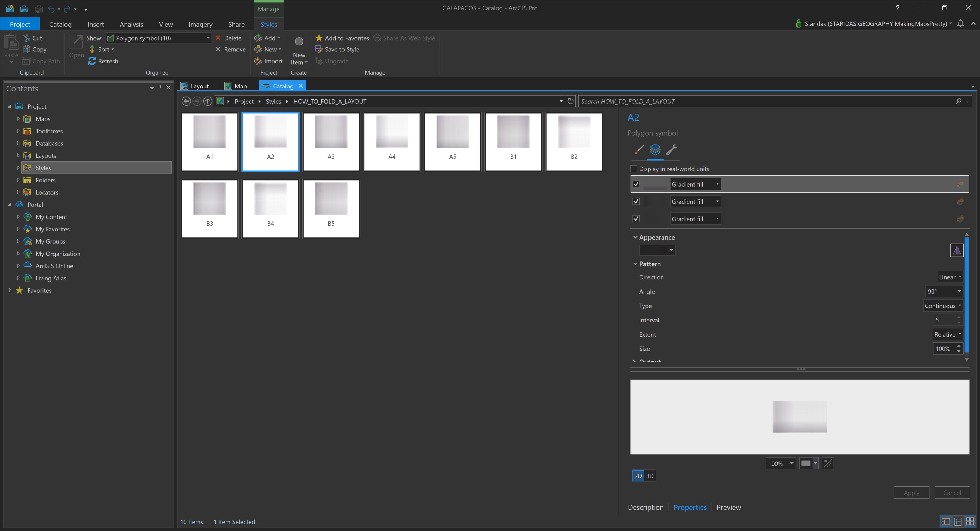Open the symbol Layers tab icon
This screenshot has width=980, height=531.
(x=655, y=149)
